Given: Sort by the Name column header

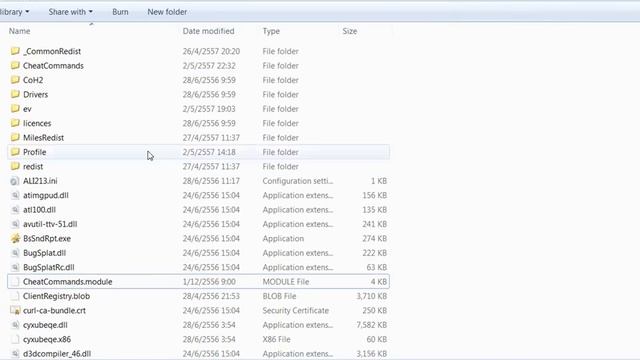Looking at the screenshot, I should [x=20, y=31].
